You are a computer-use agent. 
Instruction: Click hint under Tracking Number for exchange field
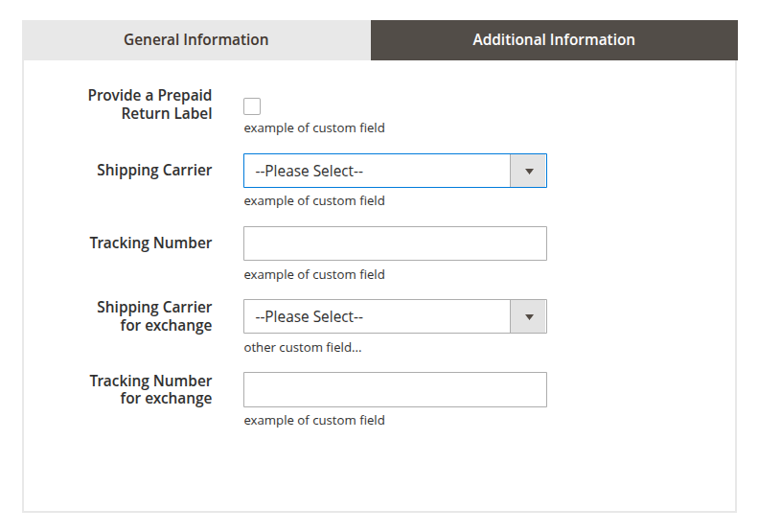click(x=314, y=421)
